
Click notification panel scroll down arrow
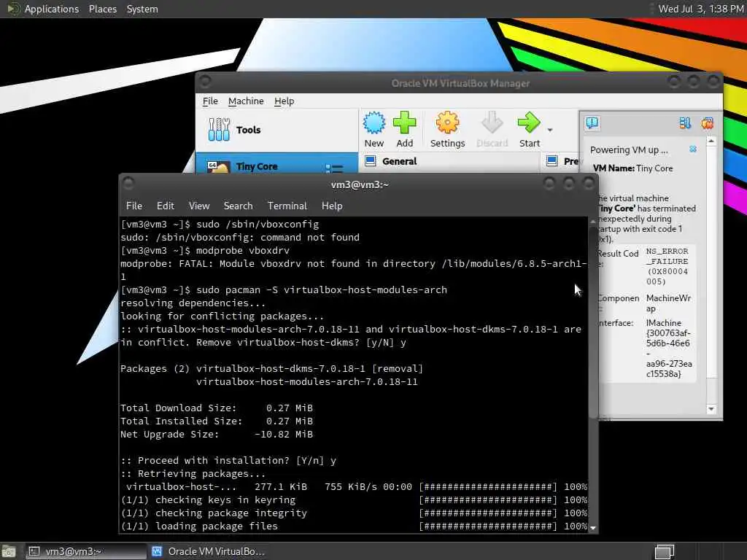tap(711, 408)
